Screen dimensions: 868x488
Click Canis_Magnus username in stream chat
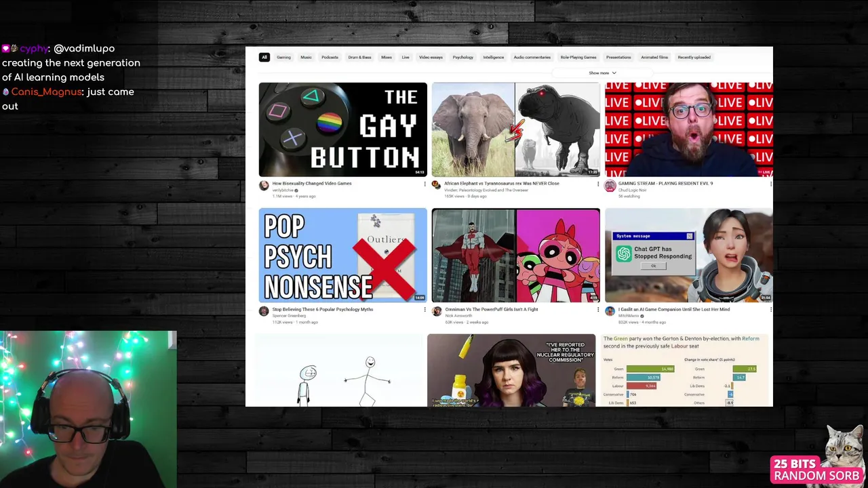click(x=47, y=91)
